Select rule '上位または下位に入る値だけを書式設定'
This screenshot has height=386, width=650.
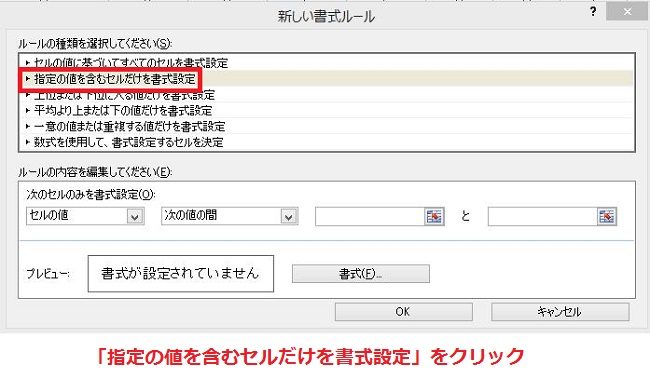coord(327,95)
